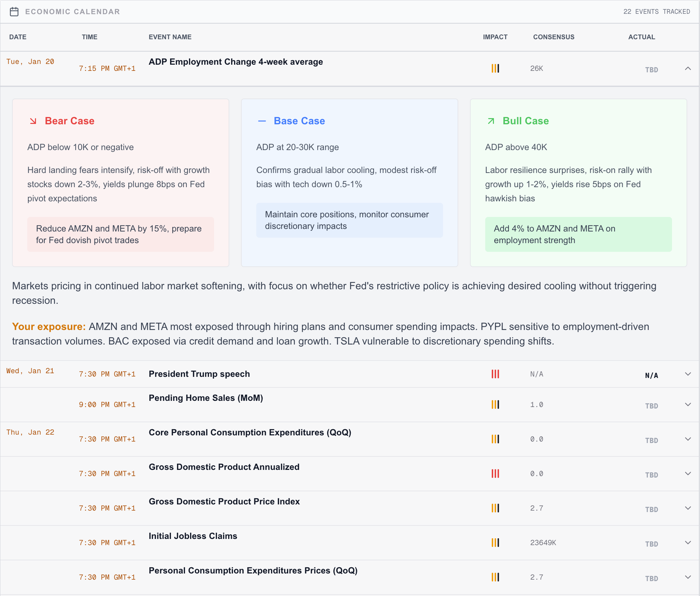Click red impact bars for Trump speech
Viewport: 700px width, 596px height.
[x=495, y=374]
